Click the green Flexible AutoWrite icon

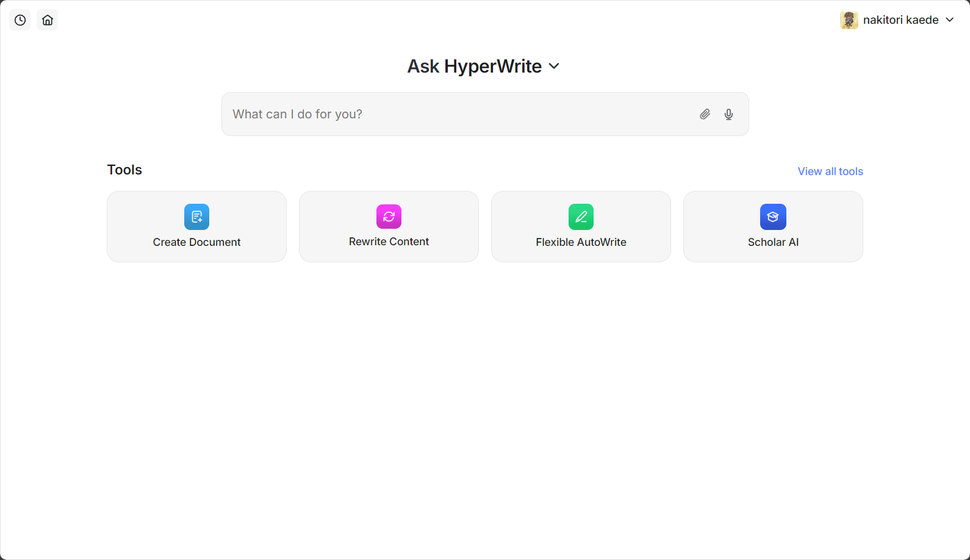click(581, 217)
